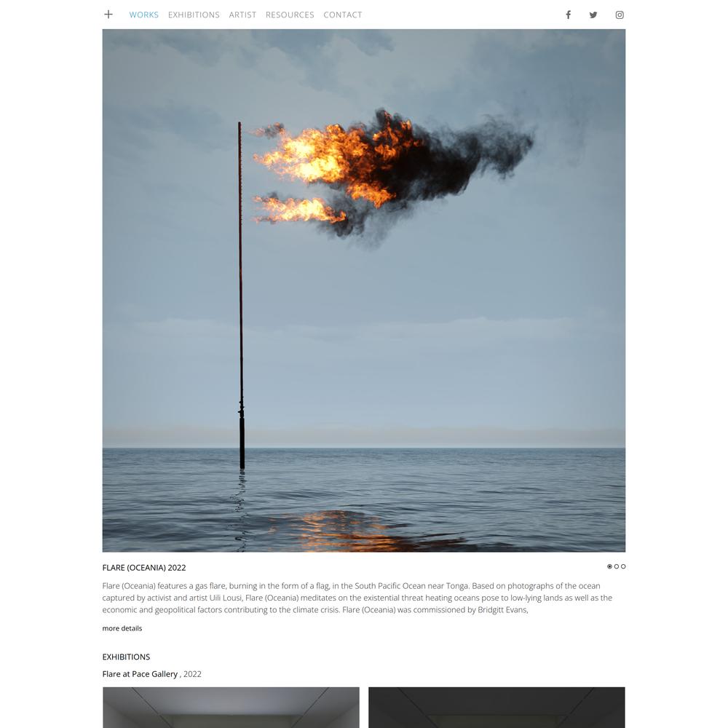Select the first slideshow dot
The height and width of the screenshot is (728, 728).
(x=609, y=566)
